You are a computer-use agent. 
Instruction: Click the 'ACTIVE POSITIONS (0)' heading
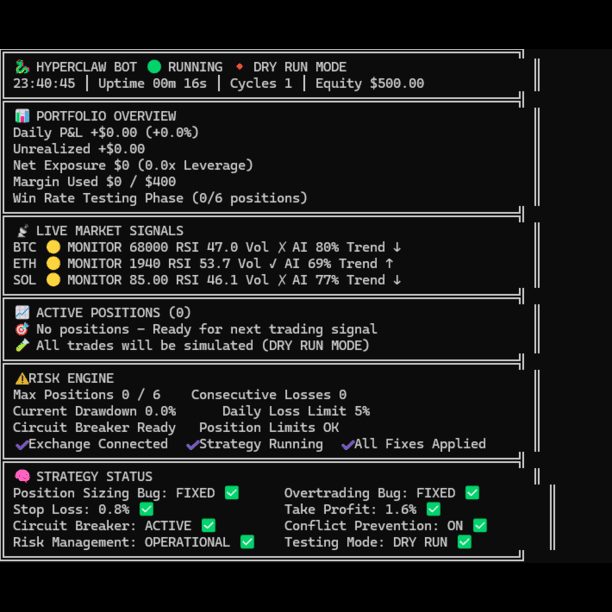[114, 313]
